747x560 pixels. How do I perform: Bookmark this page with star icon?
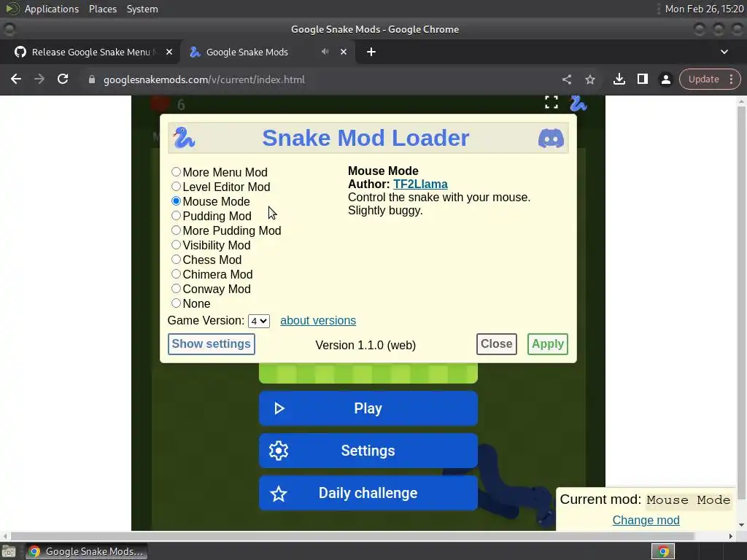tap(590, 79)
